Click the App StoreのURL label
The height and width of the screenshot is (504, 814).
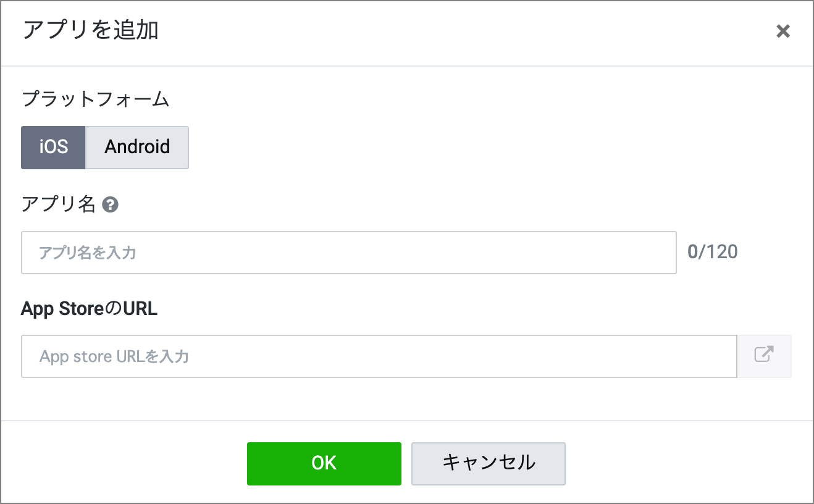click(89, 309)
